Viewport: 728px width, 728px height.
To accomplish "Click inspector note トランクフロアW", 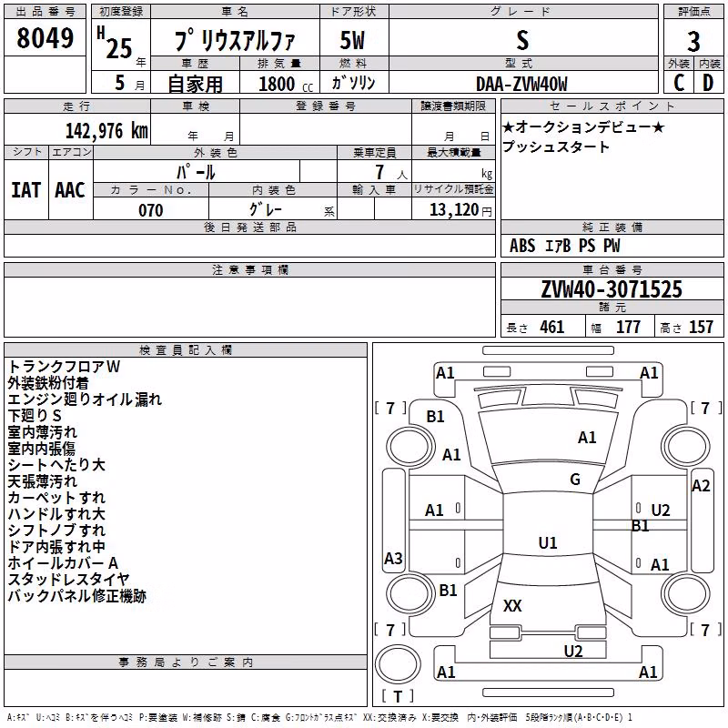I will (x=64, y=367).
